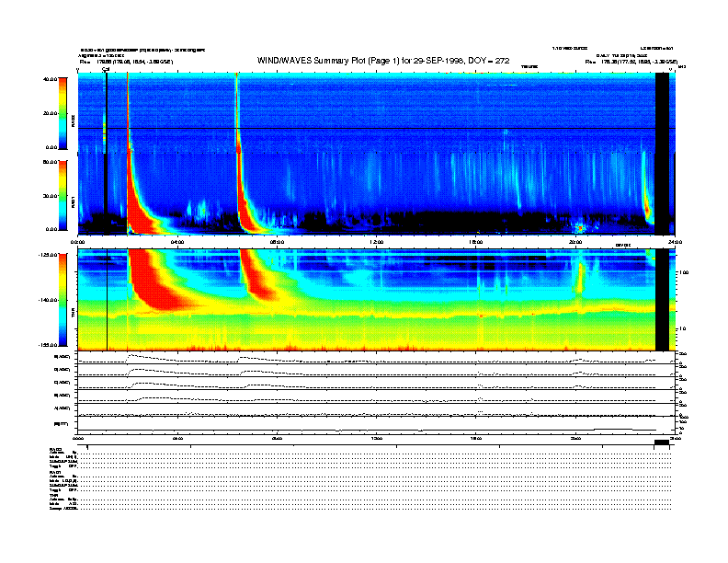
Task: Click the -155.00 TNR scale label
Action: click(48, 345)
